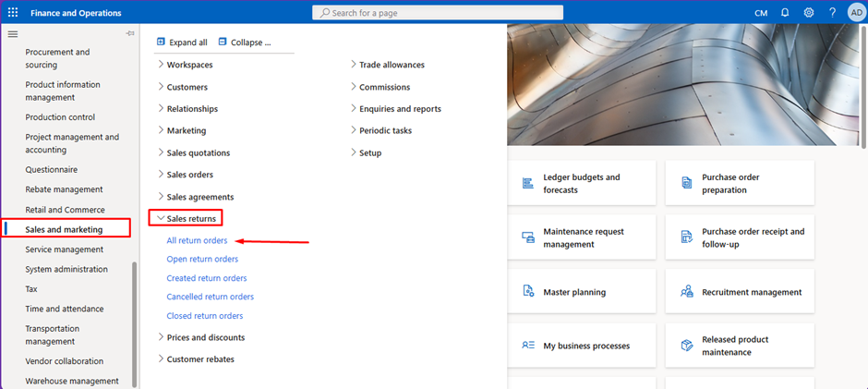Open the notifications bell icon
Viewport: 868px width, 389px height.
click(785, 13)
